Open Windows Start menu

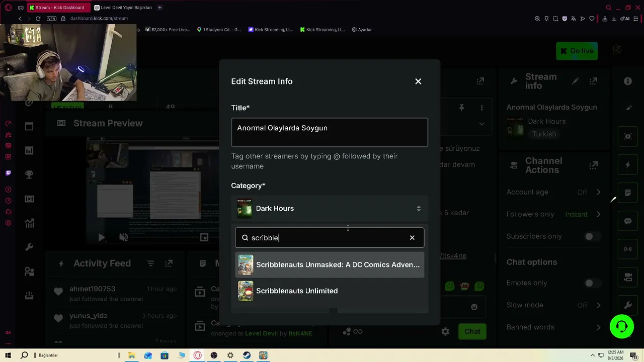point(8,355)
